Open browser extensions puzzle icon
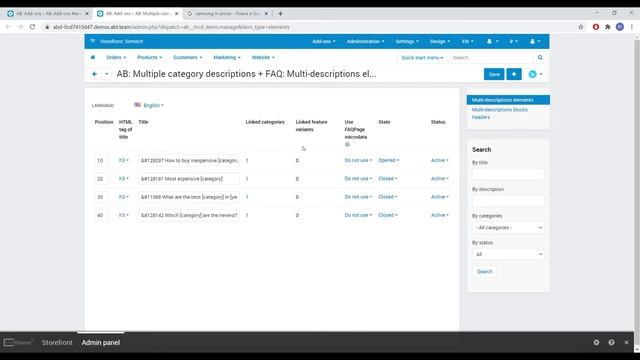This screenshot has height=360, width=640. pyautogui.click(x=608, y=27)
